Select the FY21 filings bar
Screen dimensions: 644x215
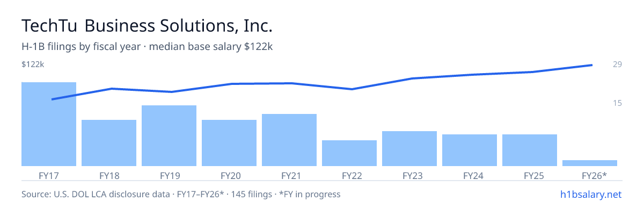[289, 140]
